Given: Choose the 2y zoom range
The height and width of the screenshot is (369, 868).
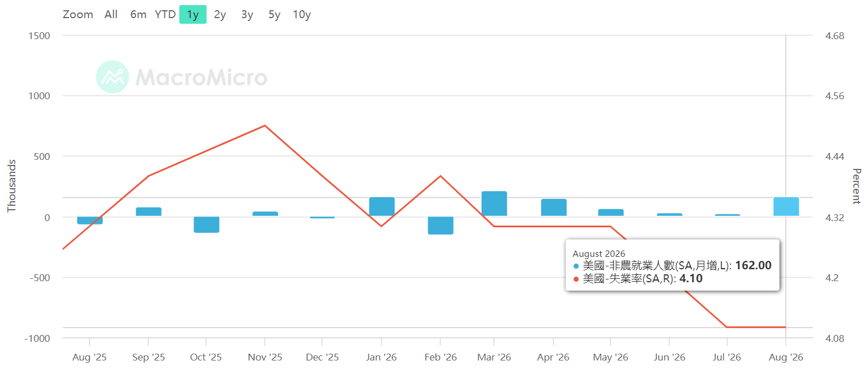Looking at the screenshot, I should click(220, 15).
